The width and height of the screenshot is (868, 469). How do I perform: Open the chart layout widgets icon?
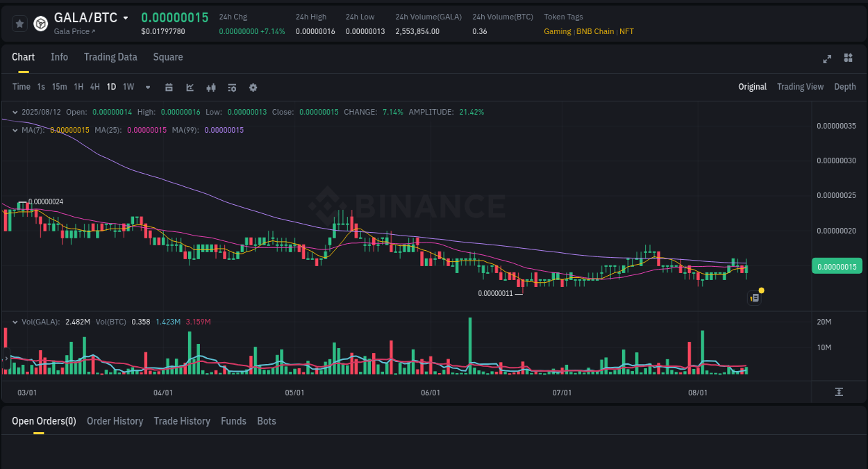click(848, 58)
